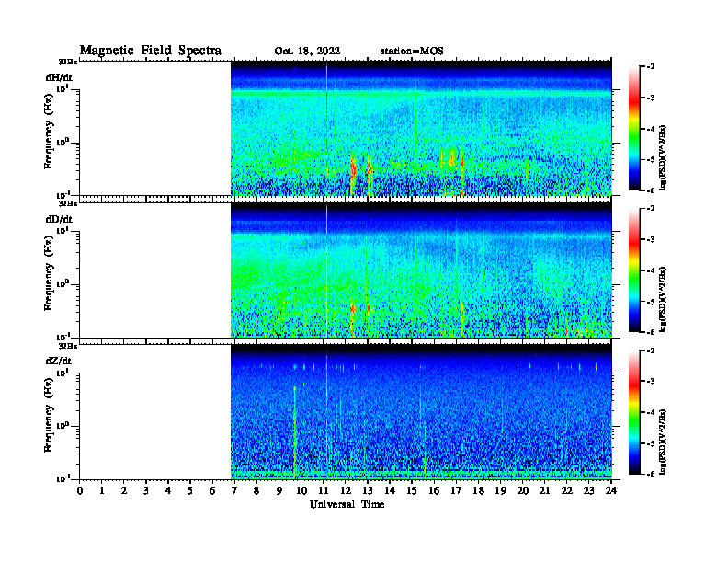Select the dD/dt panel label

point(59,219)
